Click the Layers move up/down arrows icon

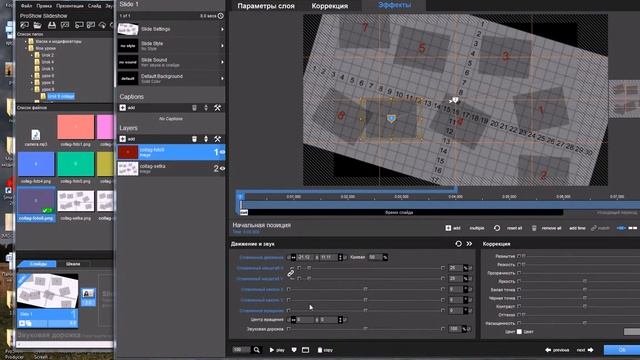(x=206, y=139)
